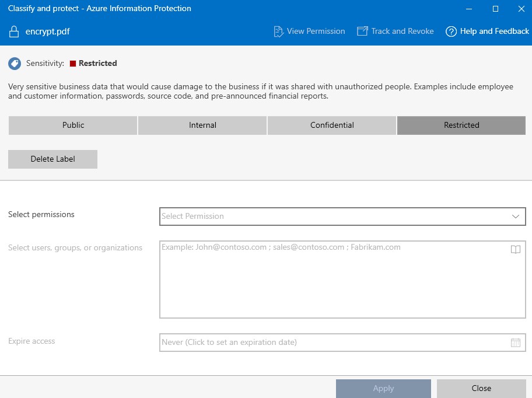Open the address book icon in users field
Screen dimensions: 532x398
click(x=516, y=249)
